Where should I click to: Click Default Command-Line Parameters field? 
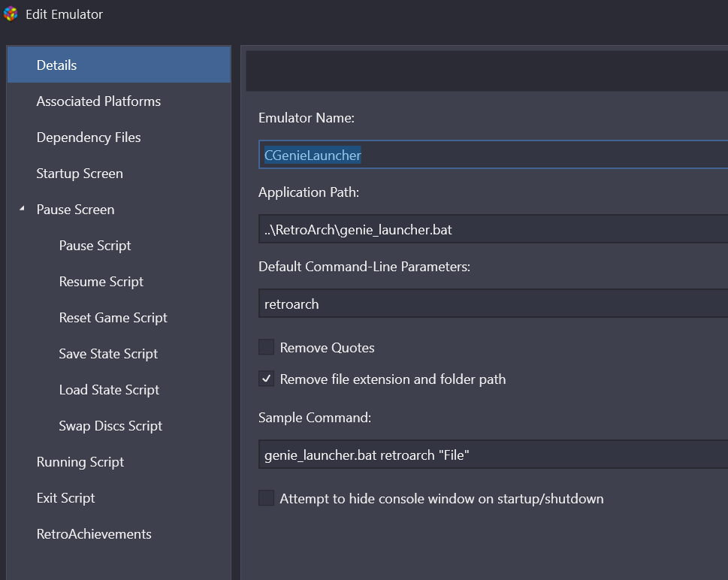(x=493, y=304)
